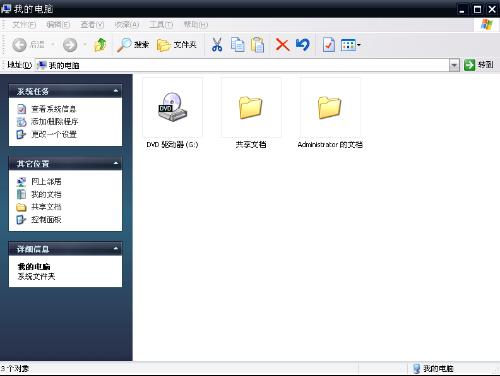Minimize the My Computer window

click(x=462, y=9)
